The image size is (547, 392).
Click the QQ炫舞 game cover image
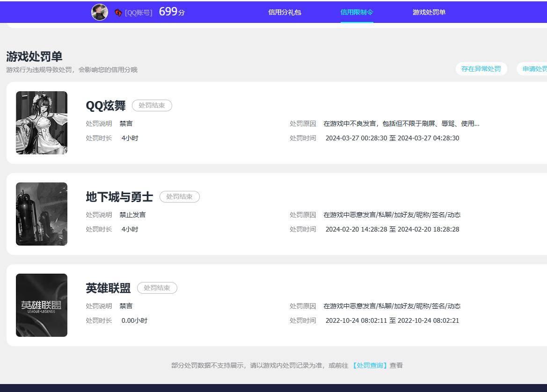pyautogui.click(x=41, y=123)
